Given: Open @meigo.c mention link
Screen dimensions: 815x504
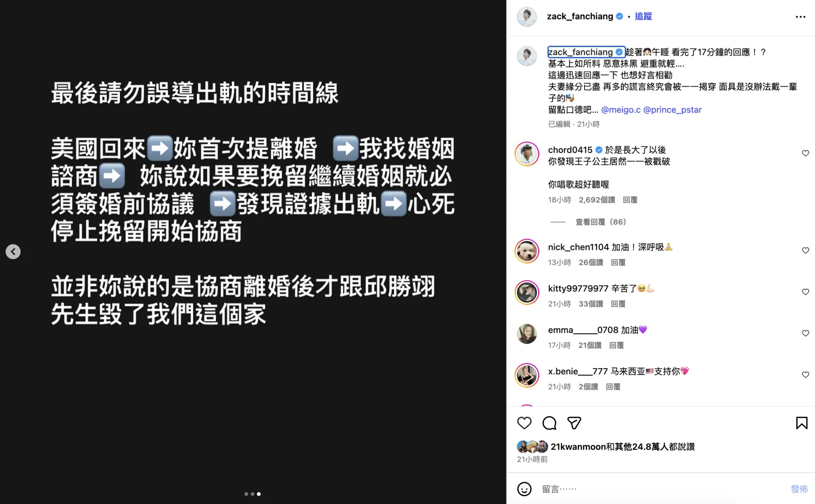Looking at the screenshot, I should coord(621,110).
